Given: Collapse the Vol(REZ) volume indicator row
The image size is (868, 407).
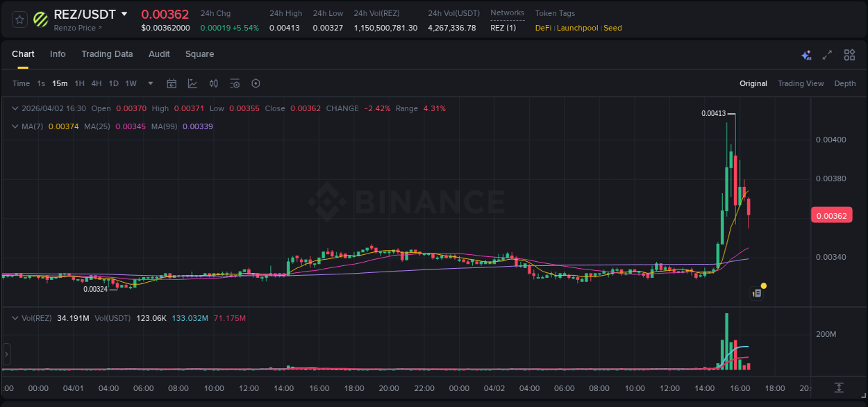Looking at the screenshot, I should point(15,318).
